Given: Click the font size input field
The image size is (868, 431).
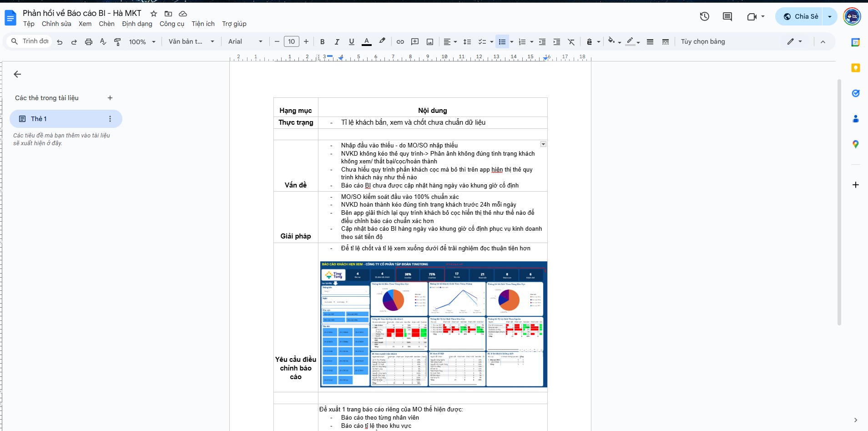Looking at the screenshot, I should 291,42.
